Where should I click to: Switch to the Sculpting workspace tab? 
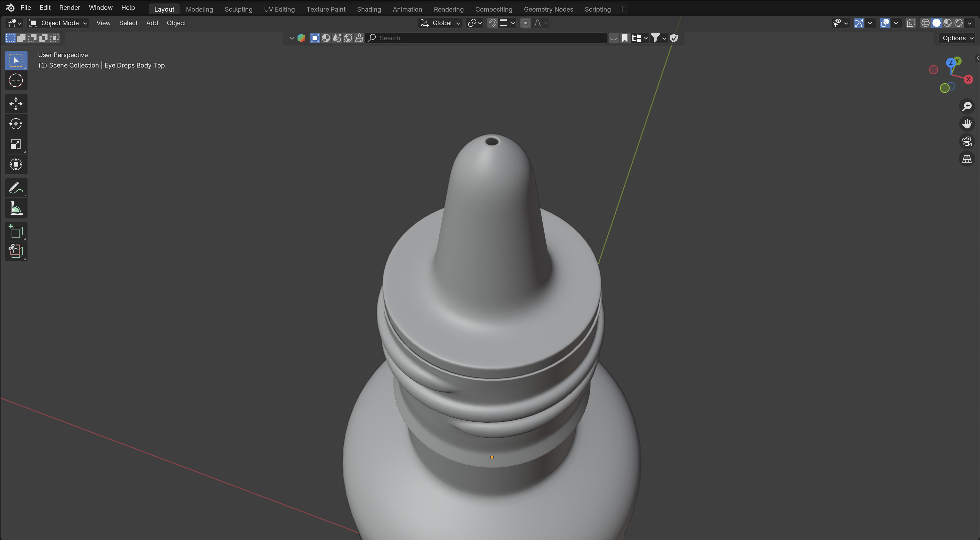pos(238,9)
